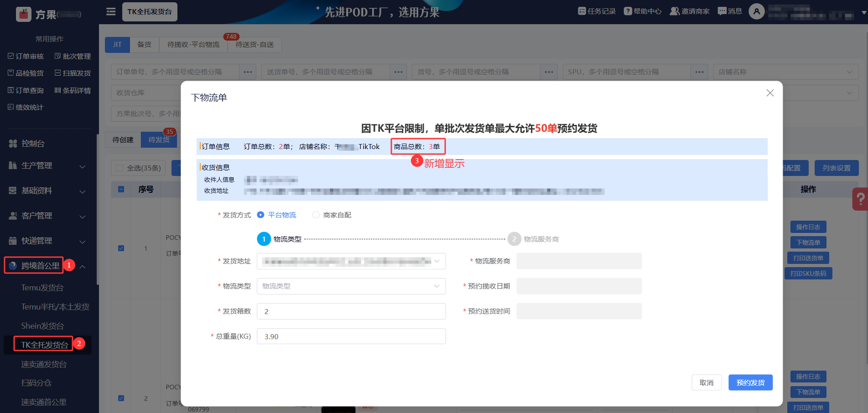The width and height of the screenshot is (868, 413).
Task: Click the 列表设置 button
Action: [837, 168]
